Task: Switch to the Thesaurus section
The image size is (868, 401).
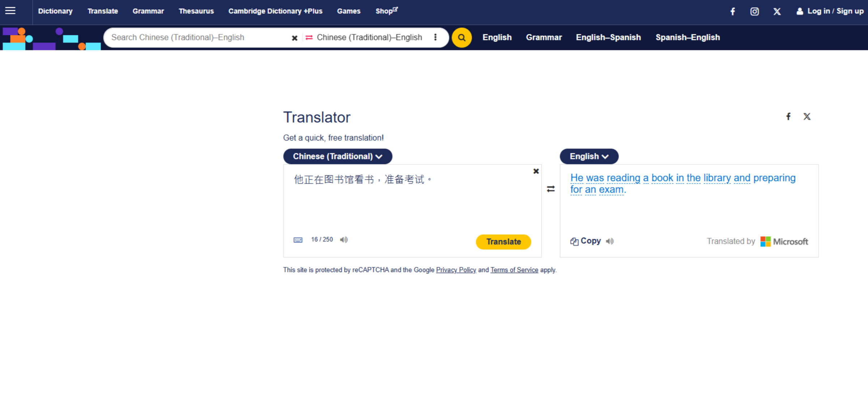Action: (196, 11)
